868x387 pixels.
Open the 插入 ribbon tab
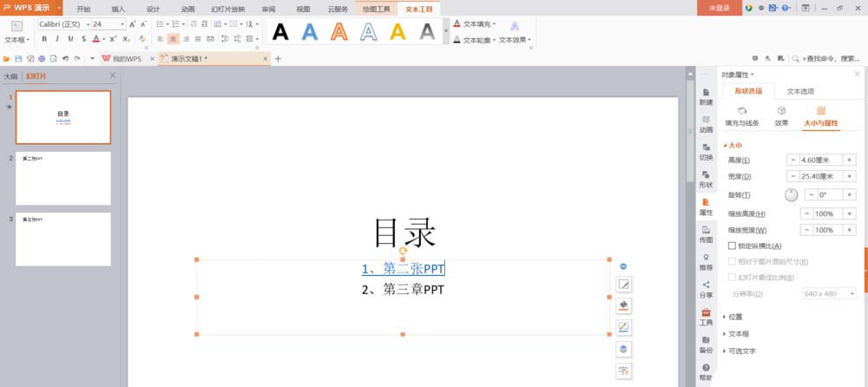pyautogui.click(x=118, y=9)
